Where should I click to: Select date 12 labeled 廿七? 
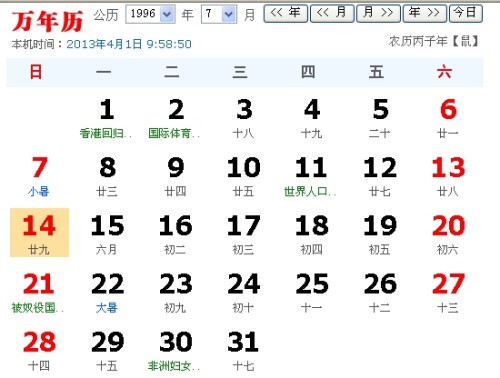380,177
